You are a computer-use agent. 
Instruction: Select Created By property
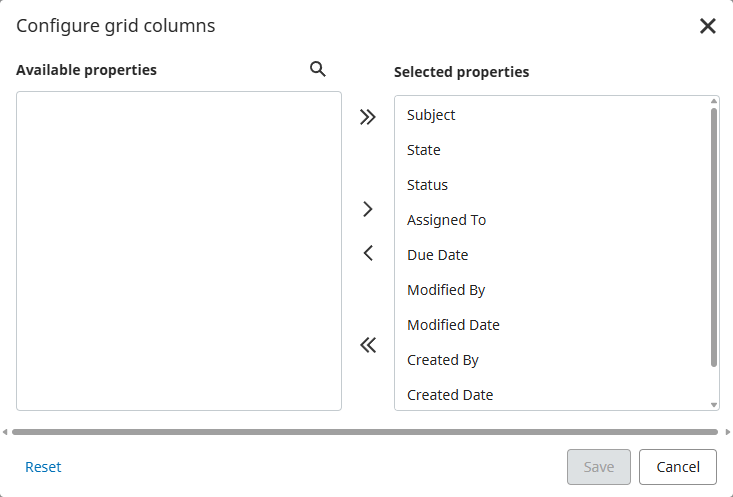(x=443, y=360)
